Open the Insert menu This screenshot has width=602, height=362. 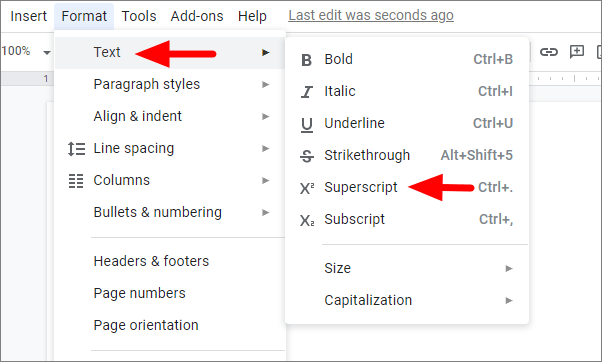(x=28, y=16)
